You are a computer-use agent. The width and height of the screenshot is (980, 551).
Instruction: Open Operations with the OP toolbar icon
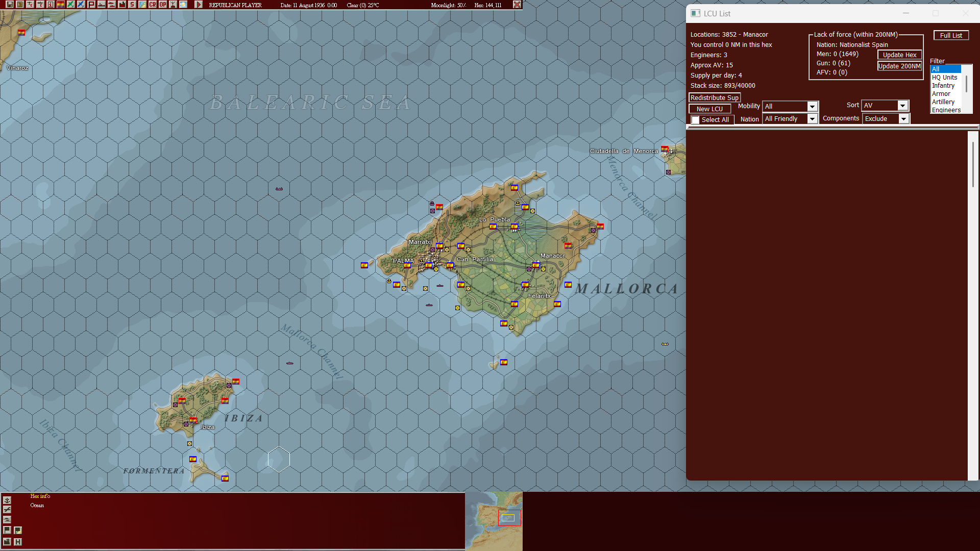[x=162, y=5]
